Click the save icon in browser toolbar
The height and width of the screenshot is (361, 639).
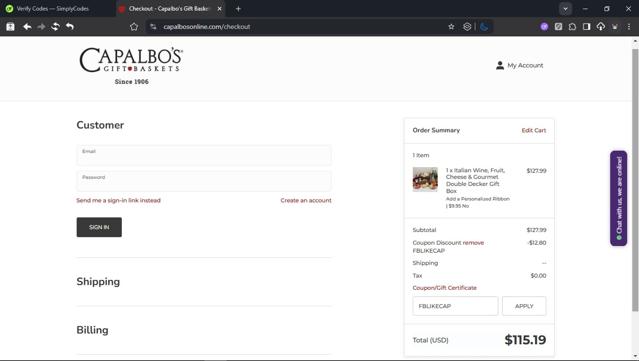pyautogui.click(x=10, y=26)
